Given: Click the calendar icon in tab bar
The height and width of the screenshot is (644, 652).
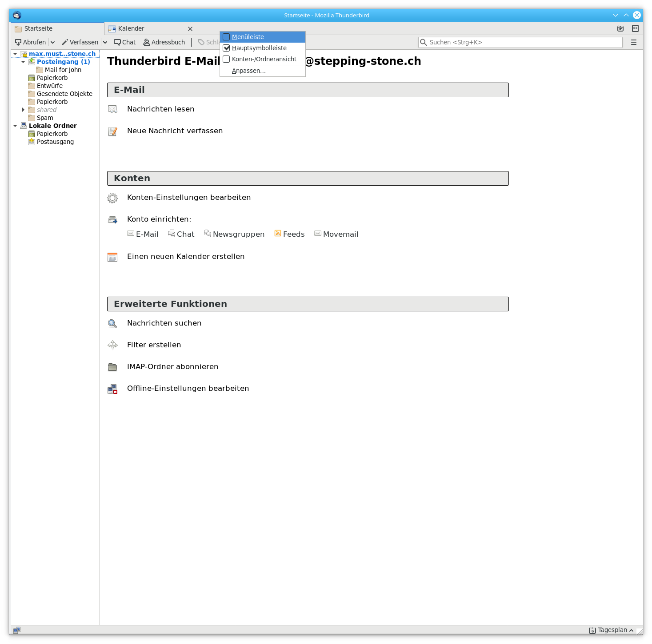Looking at the screenshot, I should tap(620, 28).
